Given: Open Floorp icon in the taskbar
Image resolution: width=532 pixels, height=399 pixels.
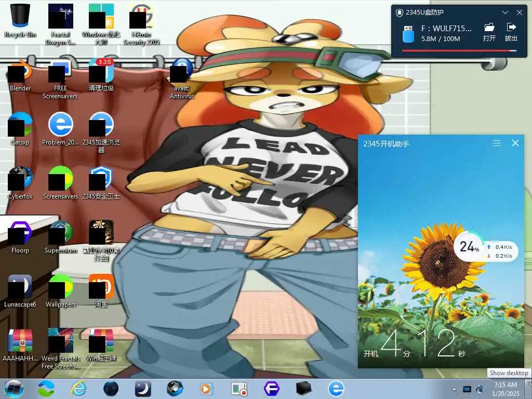Looking at the screenshot, I should pos(271,389).
